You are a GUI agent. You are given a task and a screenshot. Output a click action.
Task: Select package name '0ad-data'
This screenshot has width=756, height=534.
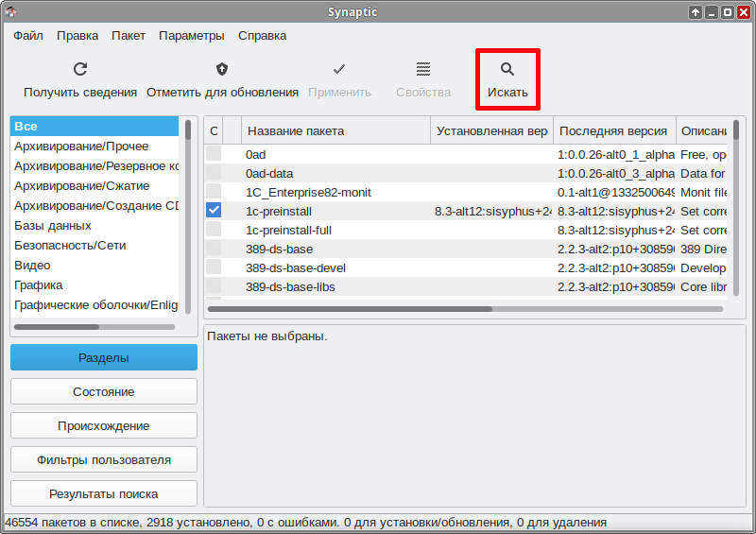coord(269,173)
